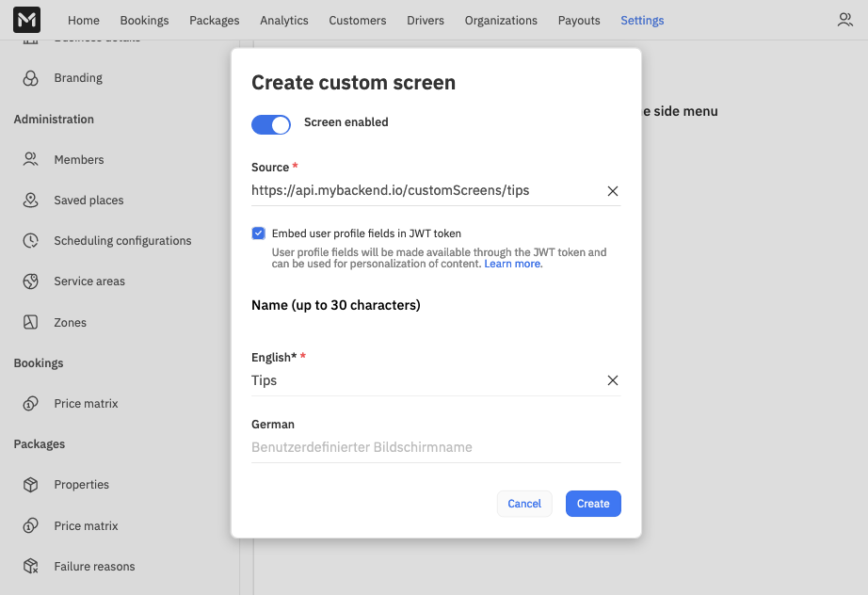Image resolution: width=868 pixels, height=595 pixels.
Task: Select the Customers nav item
Action: point(358,21)
